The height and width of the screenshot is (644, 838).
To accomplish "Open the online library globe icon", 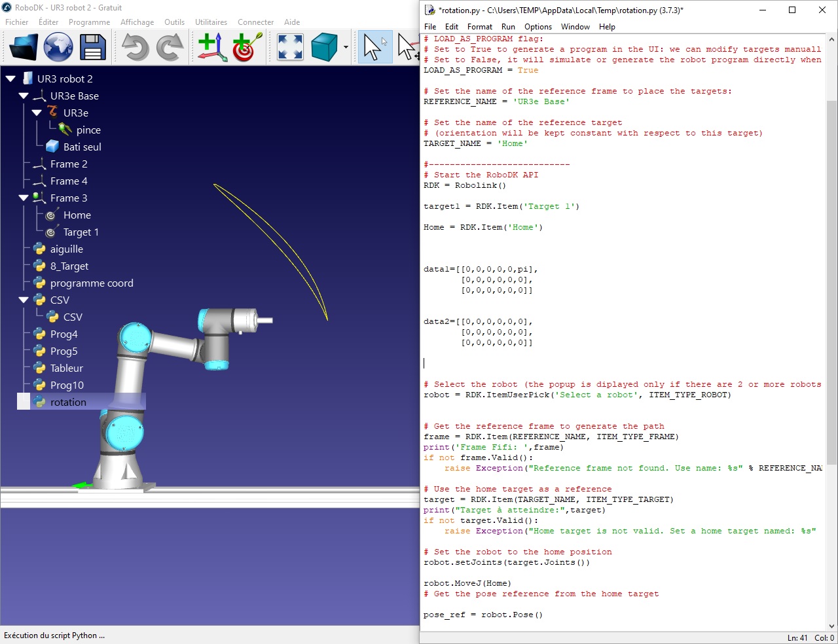I will coord(58,47).
